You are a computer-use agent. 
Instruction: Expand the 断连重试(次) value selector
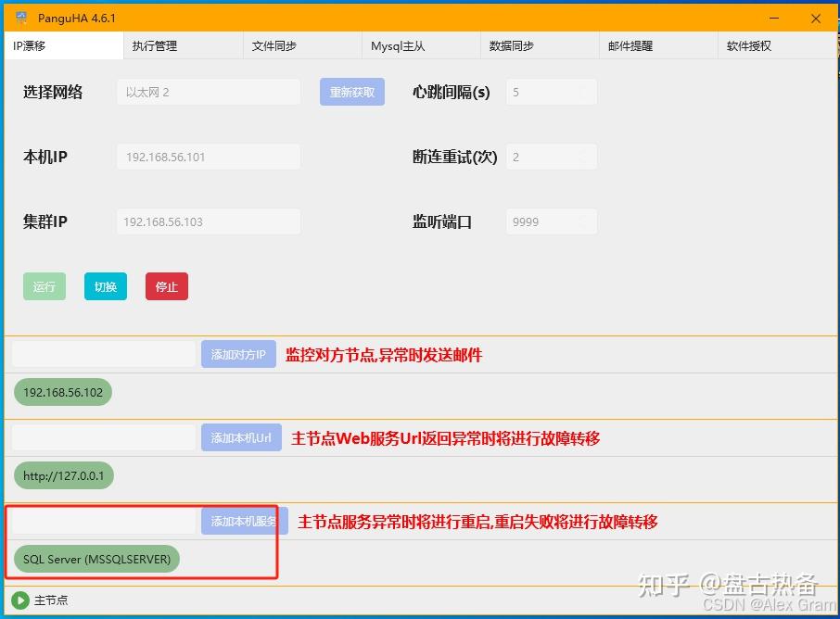tap(551, 157)
